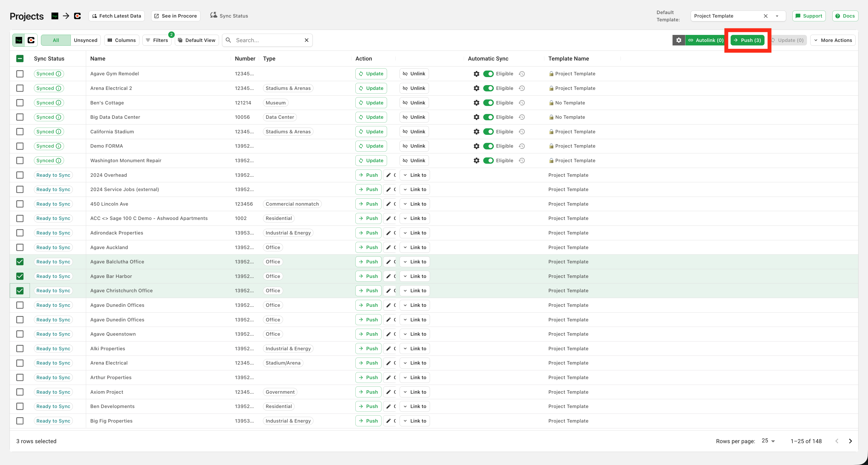The width and height of the screenshot is (868, 465).
Task: Open the Docs link
Action: tap(845, 16)
